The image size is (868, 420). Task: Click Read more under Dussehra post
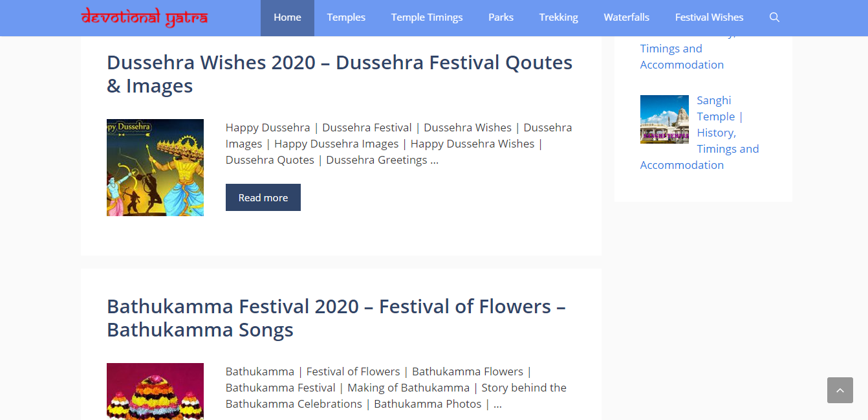[x=263, y=197]
